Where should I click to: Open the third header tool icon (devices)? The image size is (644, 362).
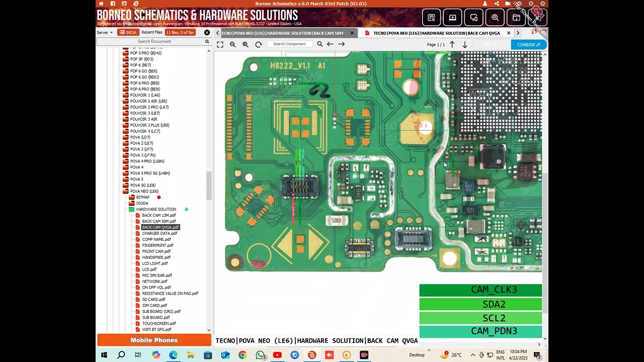click(x=474, y=18)
